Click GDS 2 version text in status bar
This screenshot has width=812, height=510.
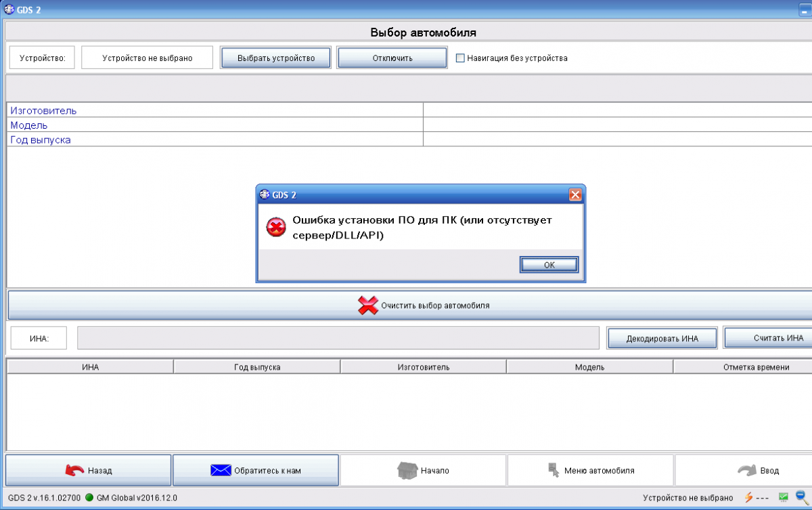pos(45,498)
